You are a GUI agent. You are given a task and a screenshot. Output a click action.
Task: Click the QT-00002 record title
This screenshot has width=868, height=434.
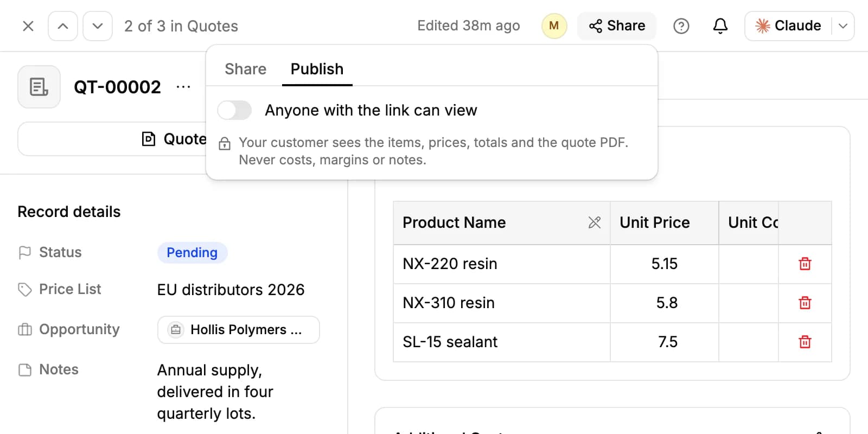(117, 87)
